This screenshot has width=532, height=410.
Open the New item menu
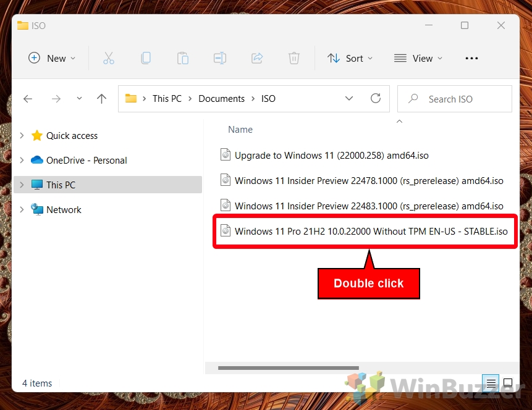(51, 58)
